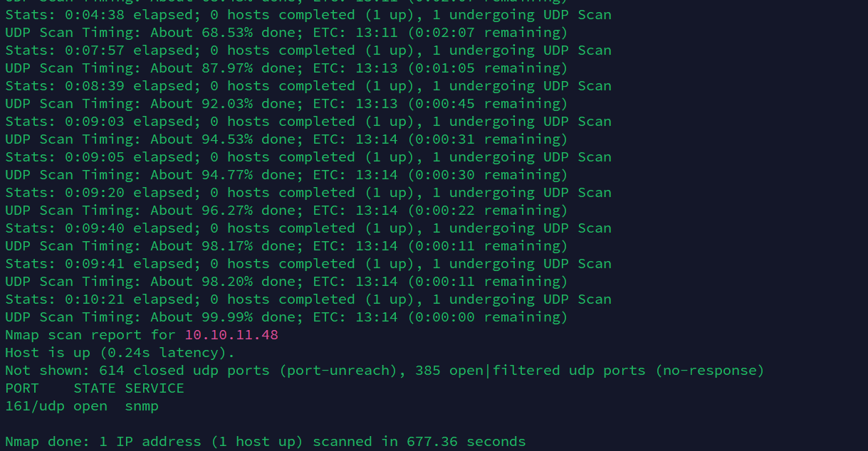The width and height of the screenshot is (868, 451).
Task: Click the IP address 10.10.11.48
Action: click(x=231, y=335)
